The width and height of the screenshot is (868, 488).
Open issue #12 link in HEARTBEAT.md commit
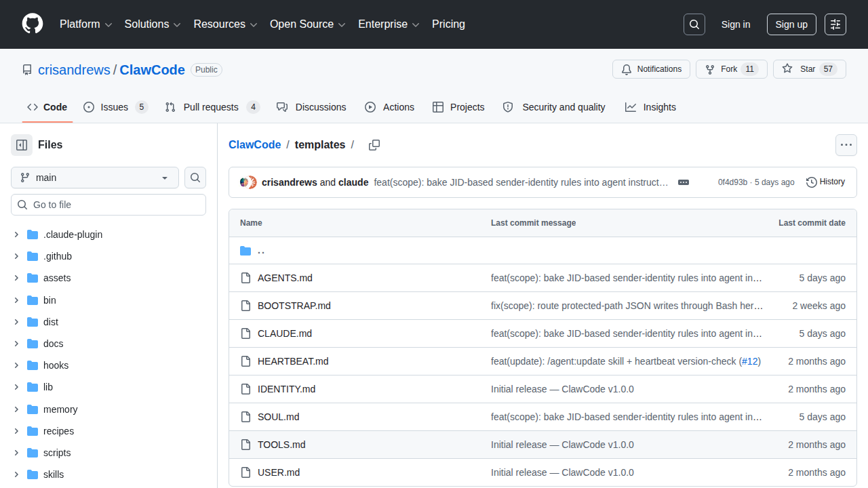749,361
